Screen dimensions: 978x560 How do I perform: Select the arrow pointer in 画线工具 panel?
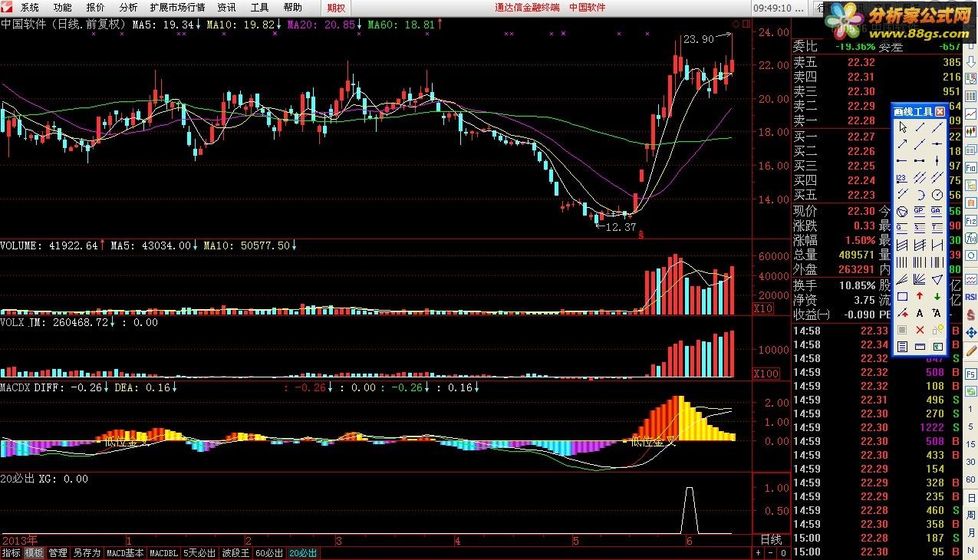pyautogui.click(x=902, y=127)
